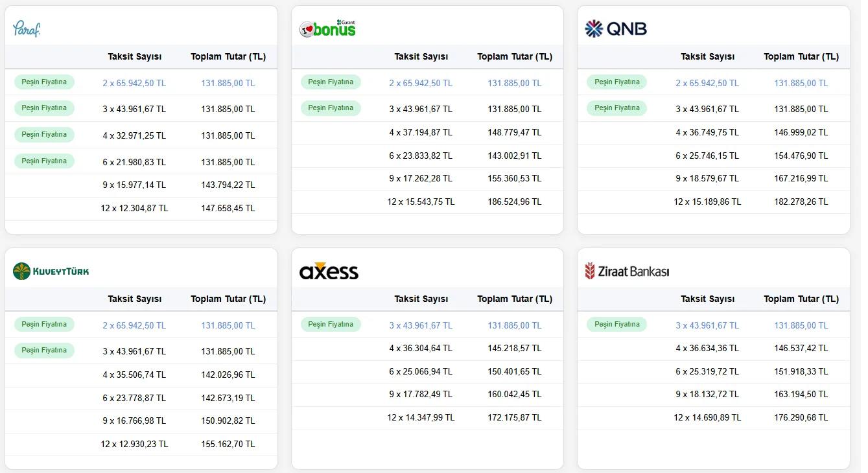Viewport: 868px width, 473px height.
Task: Click Kuveyt Türk 12 x 12.930,23 TL
Action: pyautogui.click(x=134, y=444)
